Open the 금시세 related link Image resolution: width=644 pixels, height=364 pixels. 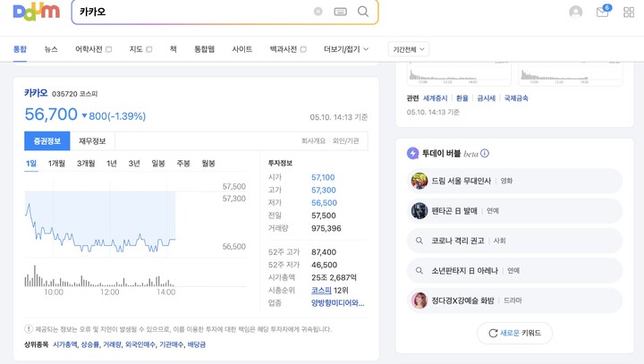(x=487, y=98)
